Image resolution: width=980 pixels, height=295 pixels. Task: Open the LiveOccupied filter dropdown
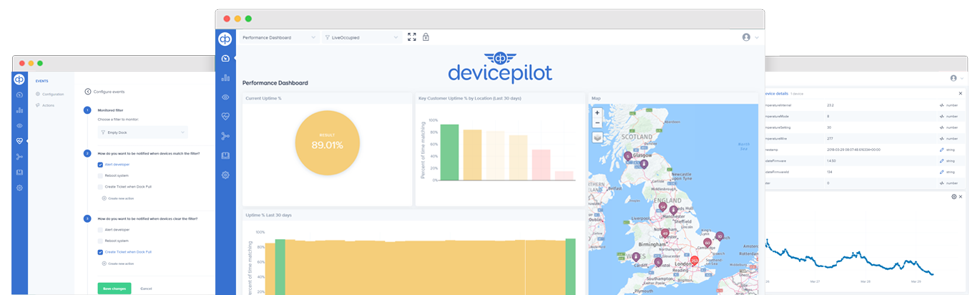click(x=361, y=37)
